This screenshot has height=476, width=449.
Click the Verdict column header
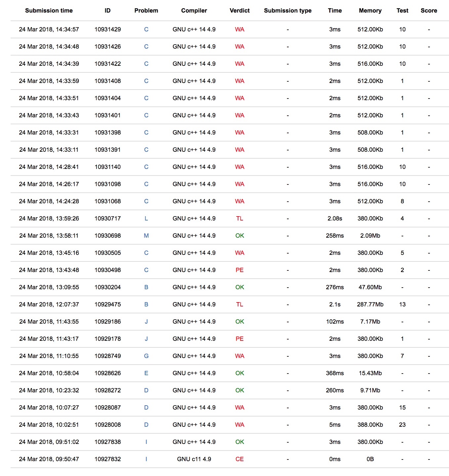tap(240, 11)
